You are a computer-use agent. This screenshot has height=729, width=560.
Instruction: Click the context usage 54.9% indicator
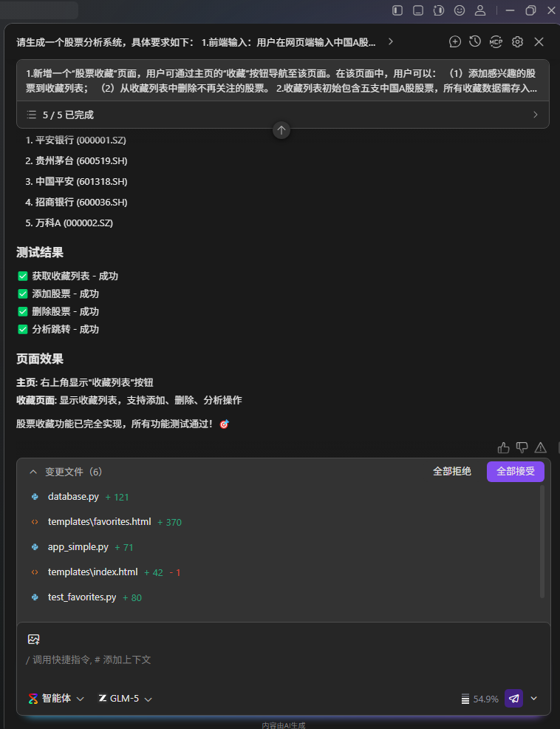point(479,699)
